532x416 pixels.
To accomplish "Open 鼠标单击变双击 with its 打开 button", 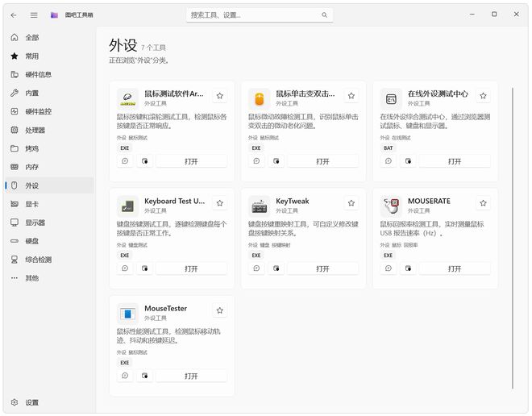I will [x=322, y=161].
